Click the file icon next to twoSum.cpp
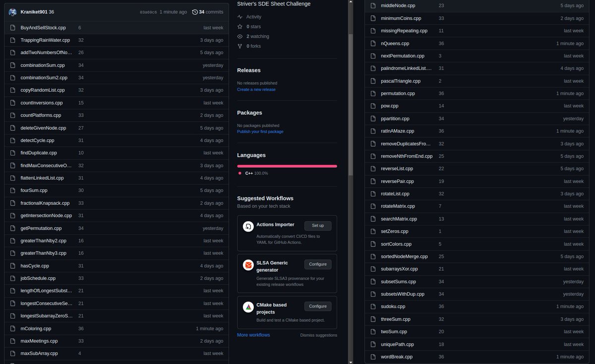 click(x=374, y=332)
